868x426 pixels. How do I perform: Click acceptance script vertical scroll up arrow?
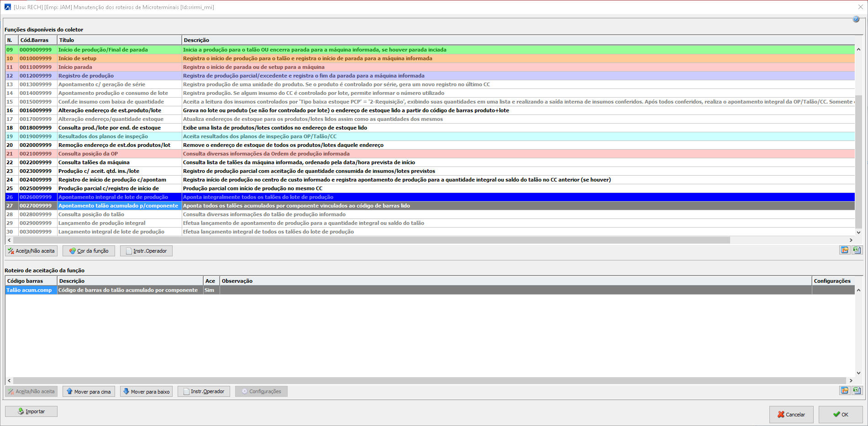(858, 290)
